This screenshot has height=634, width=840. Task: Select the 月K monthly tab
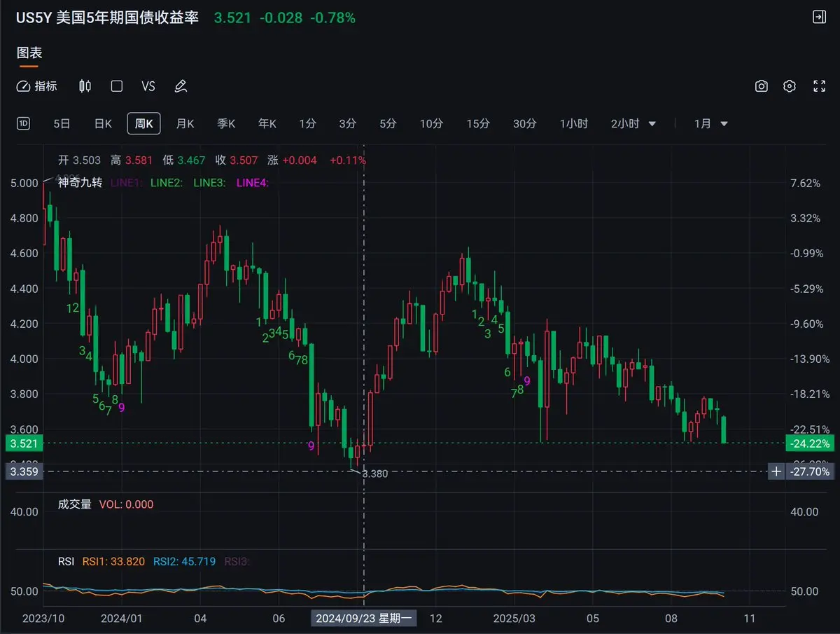(x=185, y=123)
